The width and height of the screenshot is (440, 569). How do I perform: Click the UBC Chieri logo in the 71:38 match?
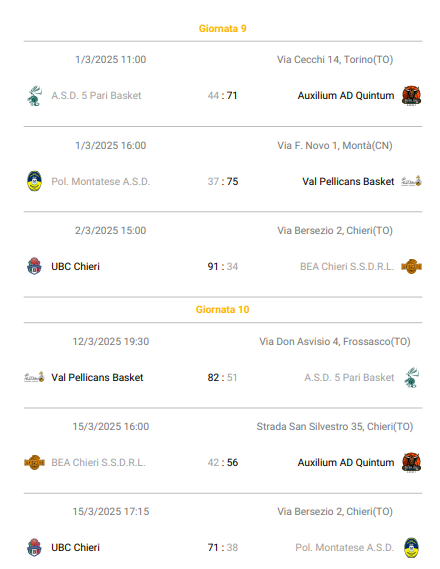[x=34, y=547]
